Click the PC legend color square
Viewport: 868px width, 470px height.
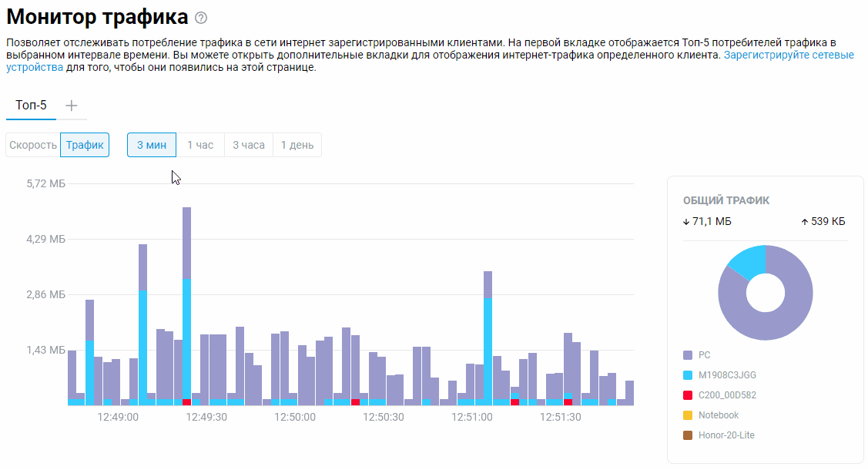point(688,355)
